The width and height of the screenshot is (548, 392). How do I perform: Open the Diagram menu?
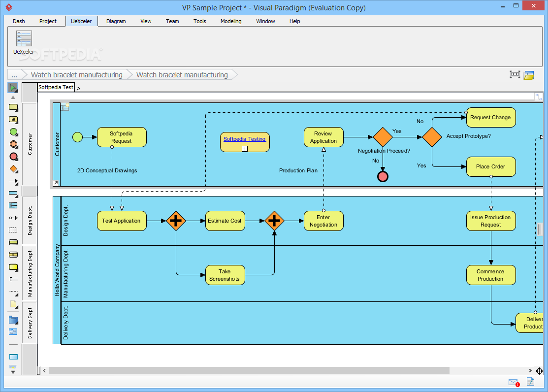click(x=116, y=21)
